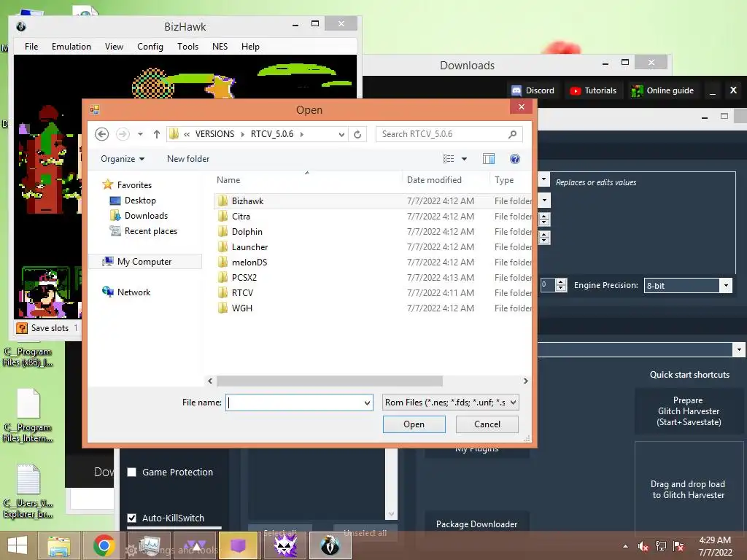This screenshot has height=560, width=747.
Task: Toggle the preview pane icon
Action: pos(488,159)
